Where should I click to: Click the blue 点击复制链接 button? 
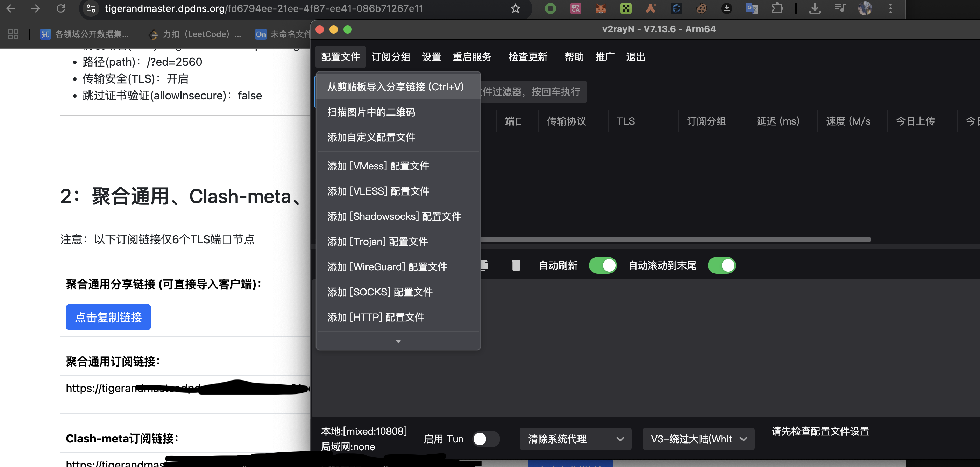coord(108,317)
